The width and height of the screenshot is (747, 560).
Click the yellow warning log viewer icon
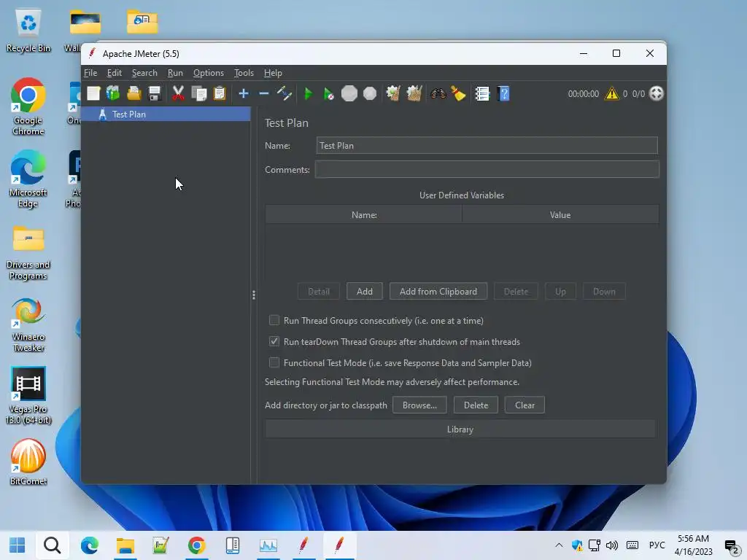click(611, 93)
